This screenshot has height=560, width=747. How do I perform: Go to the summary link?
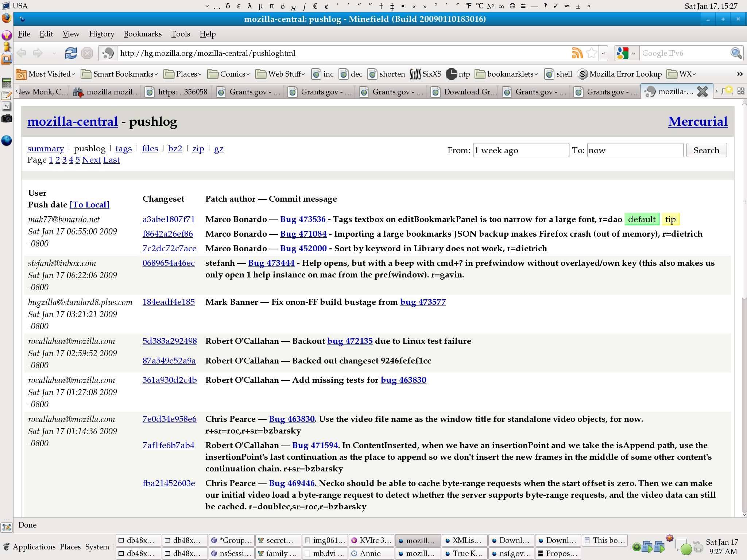point(46,149)
